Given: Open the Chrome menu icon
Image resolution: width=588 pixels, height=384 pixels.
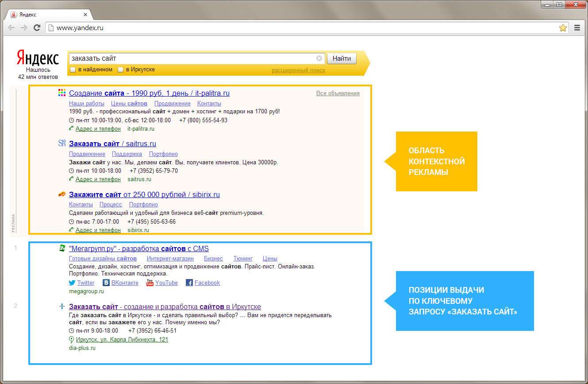Looking at the screenshot, I should [577, 27].
